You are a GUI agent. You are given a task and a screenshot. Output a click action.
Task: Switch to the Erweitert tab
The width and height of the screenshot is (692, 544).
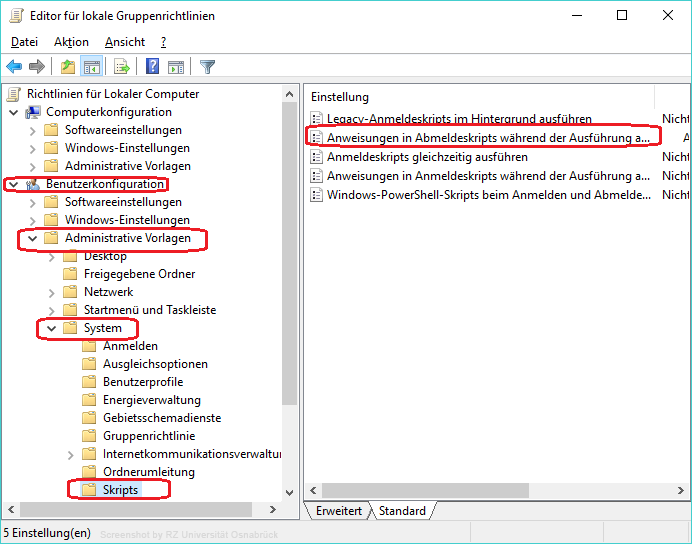coord(339,511)
